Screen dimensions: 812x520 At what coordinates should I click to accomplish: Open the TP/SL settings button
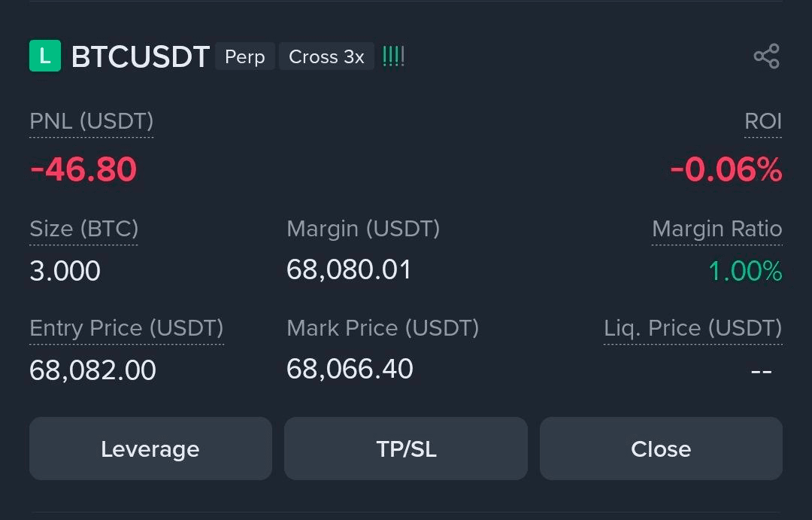(x=406, y=449)
